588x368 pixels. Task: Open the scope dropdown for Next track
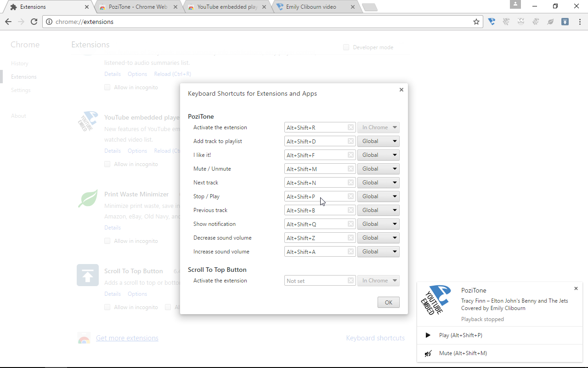click(x=379, y=183)
